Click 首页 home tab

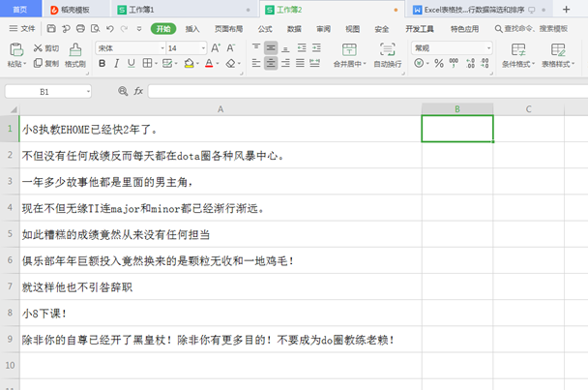tap(20, 10)
